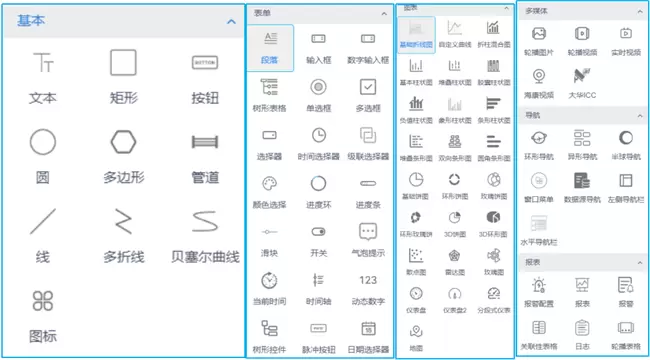Collapse the 基本 section chevron
The height and width of the screenshot is (360, 650).
pos(231,21)
